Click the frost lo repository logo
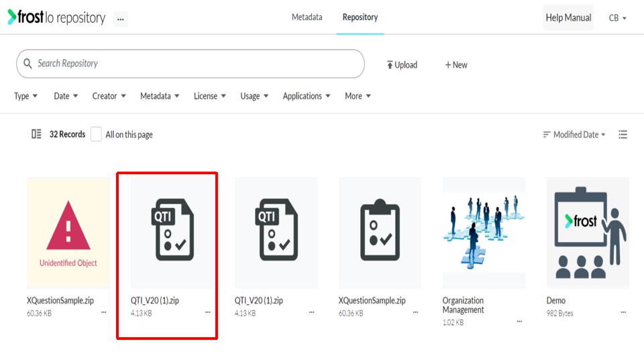This screenshot has height=362, width=644. [x=56, y=17]
